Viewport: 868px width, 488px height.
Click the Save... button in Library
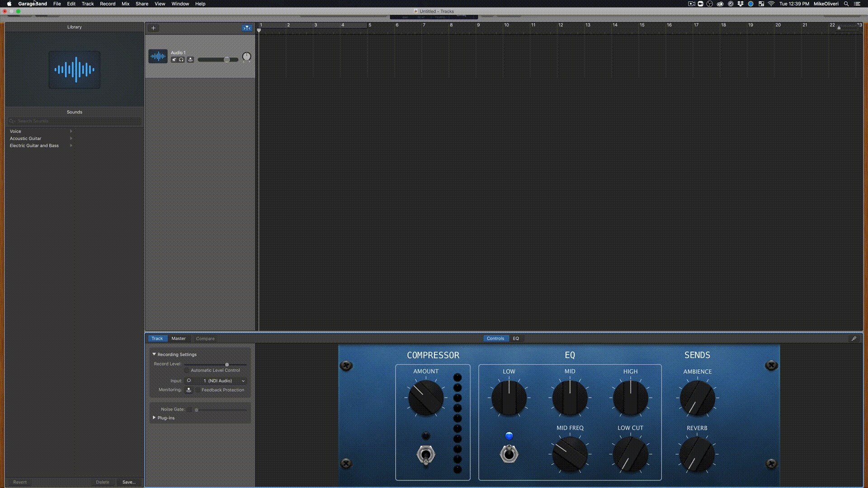coord(129,482)
